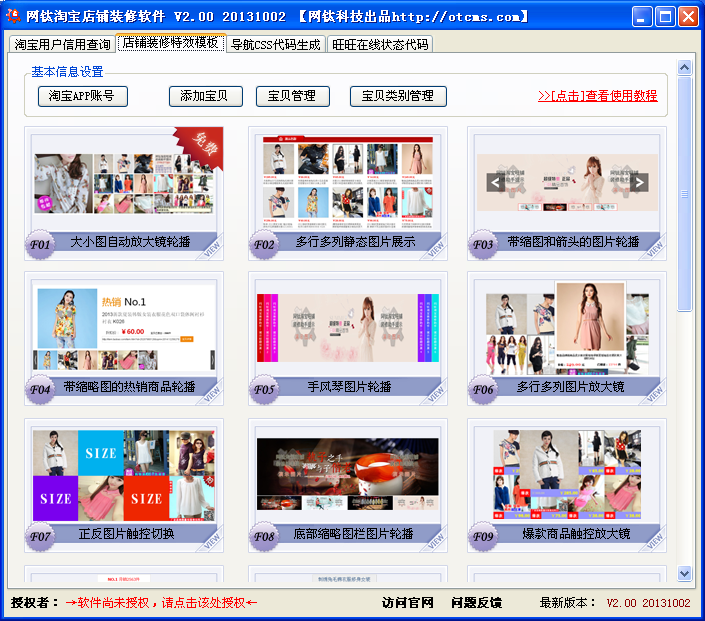The width and height of the screenshot is (705, 621).
Task: Open the 旺旺在线状态代码 tab
Action: (x=380, y=44)
